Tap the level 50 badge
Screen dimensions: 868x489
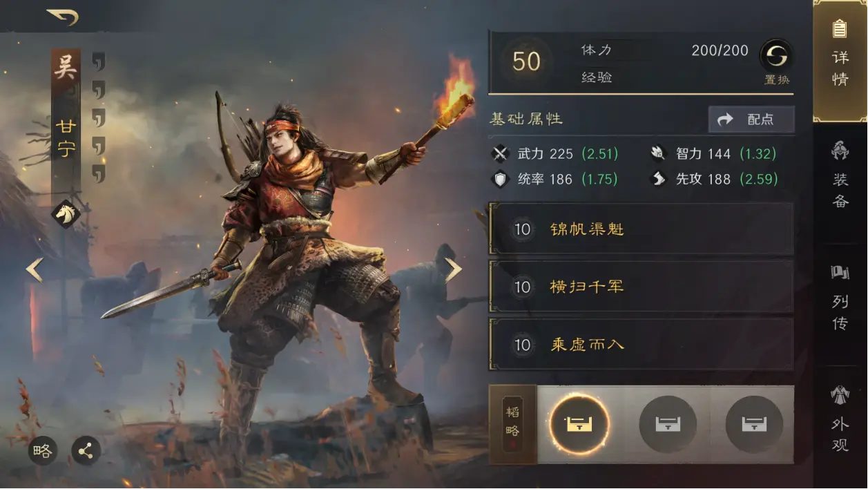tap(526, 61)
